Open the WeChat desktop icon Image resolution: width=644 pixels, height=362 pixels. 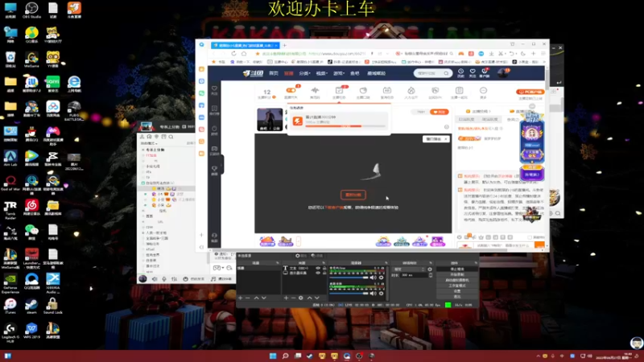click(x=31, y=232)
